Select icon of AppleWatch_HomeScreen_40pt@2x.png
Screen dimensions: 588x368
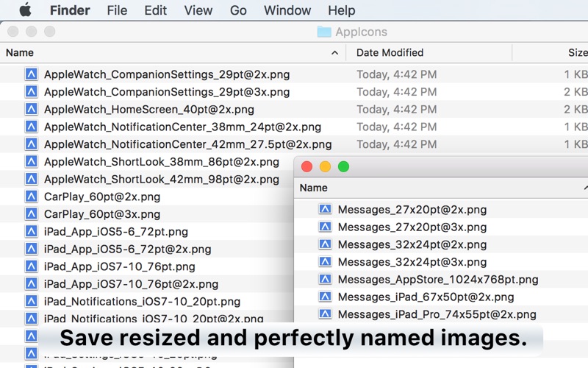[31, 109]
